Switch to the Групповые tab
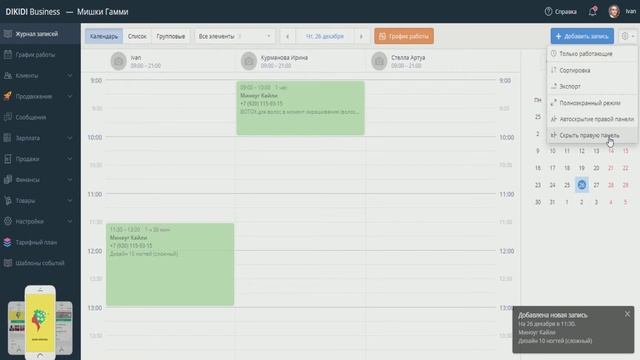Viewport: 640px width, 360px height. point(171,36)
